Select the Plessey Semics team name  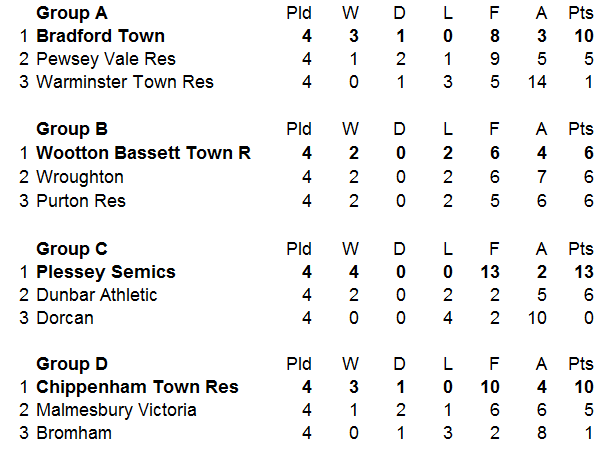[x=105, y=272]
